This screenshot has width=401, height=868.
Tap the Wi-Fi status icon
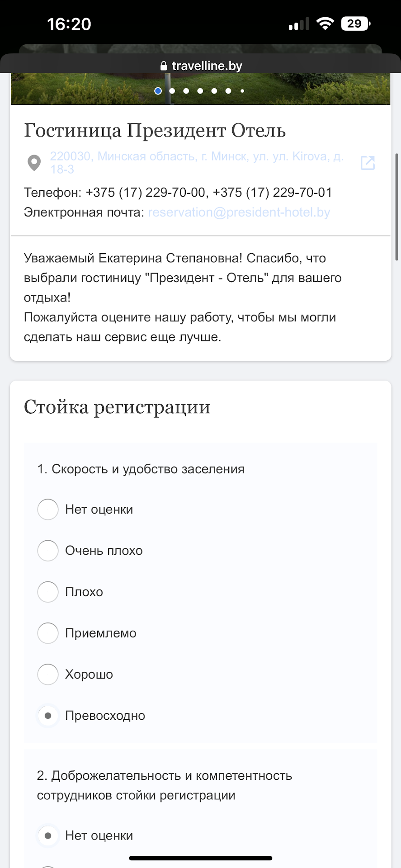[x=325, y=24]
